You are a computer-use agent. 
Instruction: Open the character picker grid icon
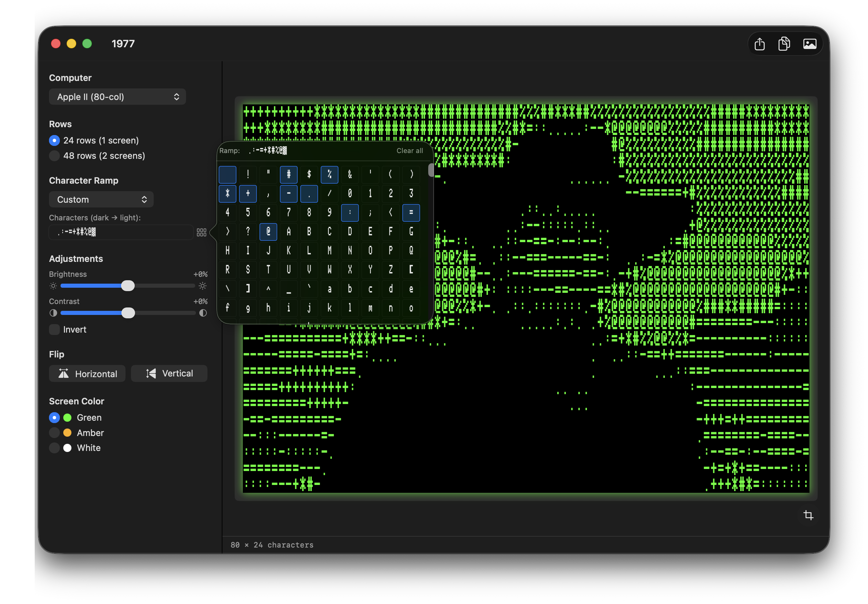201,232
